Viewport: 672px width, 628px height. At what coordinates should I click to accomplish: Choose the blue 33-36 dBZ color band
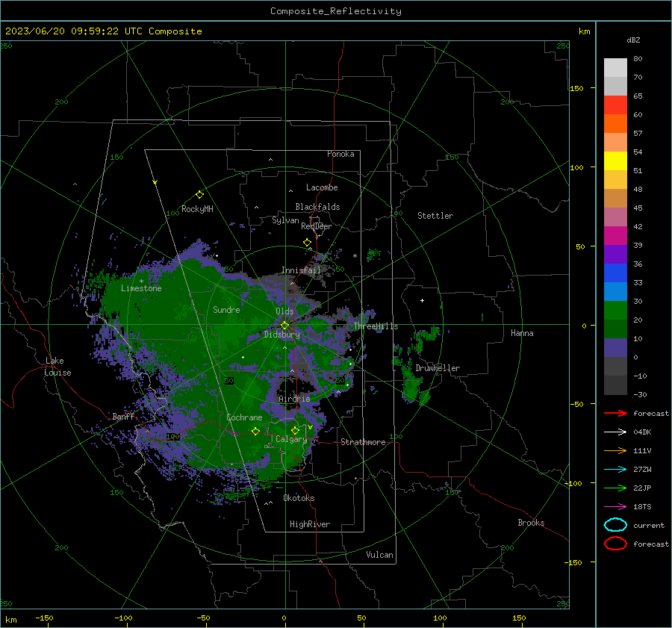[615, 273]
